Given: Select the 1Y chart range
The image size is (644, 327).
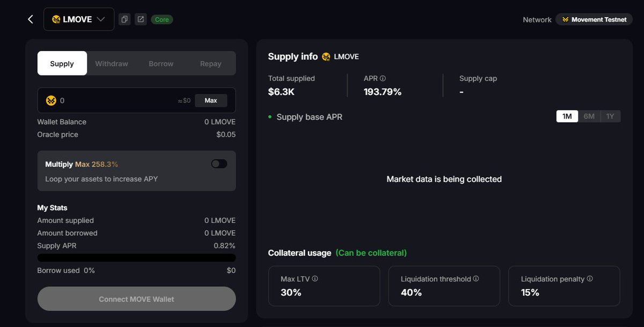Looking at the screenshot, I should click(x=610, y=116).
